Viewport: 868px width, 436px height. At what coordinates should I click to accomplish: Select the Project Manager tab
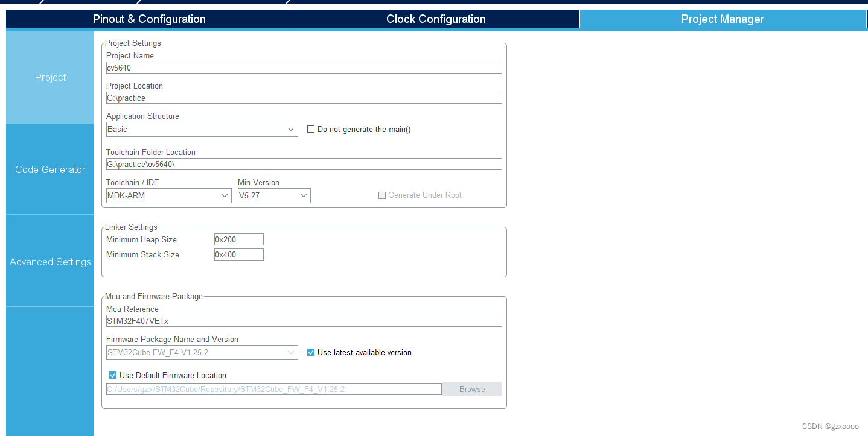[x=723, y=19]
